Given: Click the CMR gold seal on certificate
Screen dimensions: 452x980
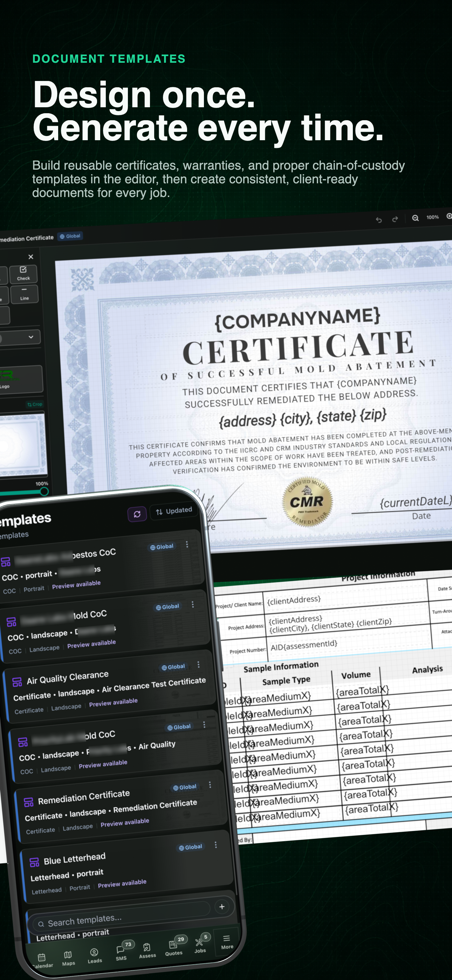Looking at the screenshot, I should click(x=307, y=502).
